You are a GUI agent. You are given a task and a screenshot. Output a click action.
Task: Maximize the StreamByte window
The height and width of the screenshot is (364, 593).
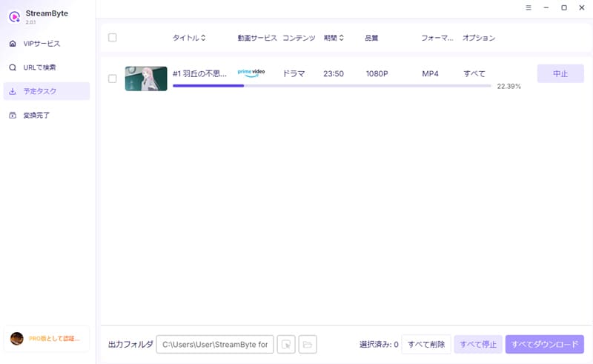point(564,7)
